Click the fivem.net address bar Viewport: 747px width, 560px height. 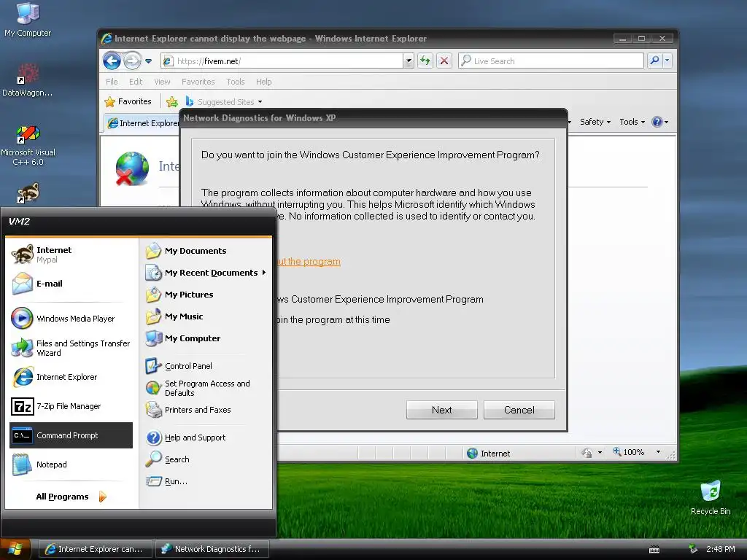coord(282,61)
